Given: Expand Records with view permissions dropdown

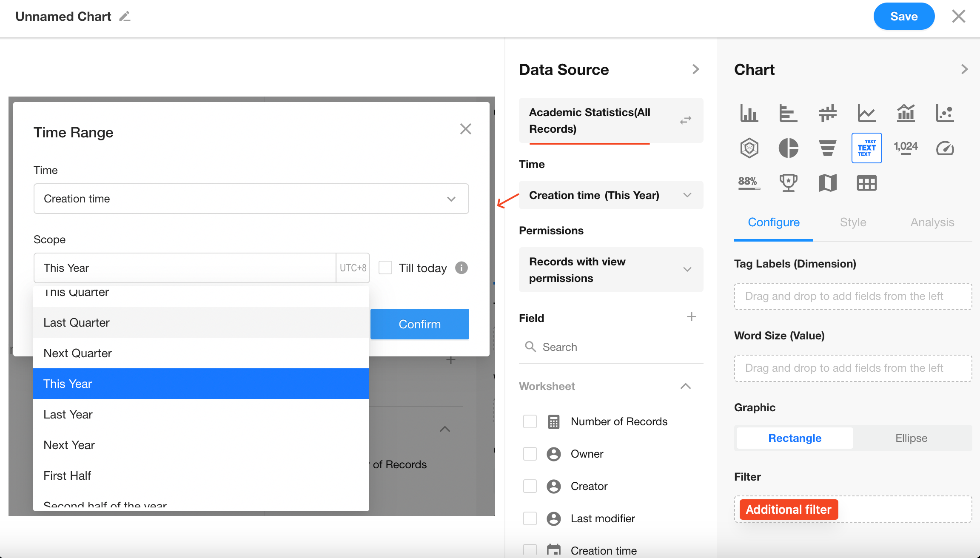Looking at the screenshot, I should 611,270.
